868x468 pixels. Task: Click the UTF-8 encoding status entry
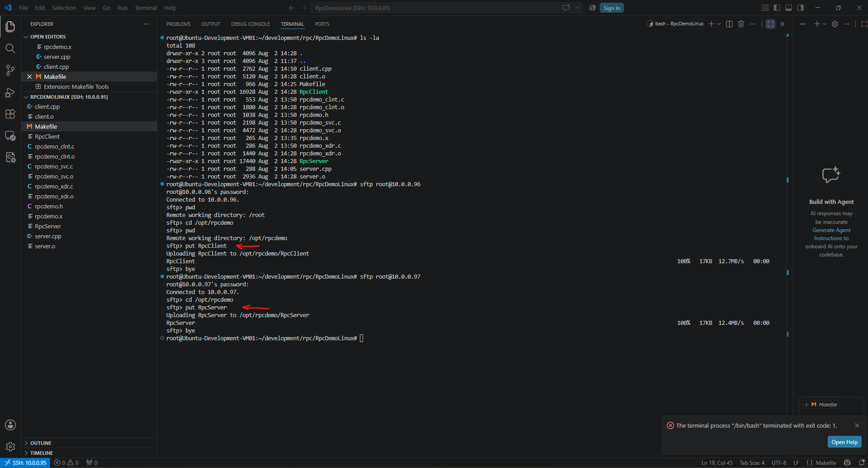coord(779,463)
